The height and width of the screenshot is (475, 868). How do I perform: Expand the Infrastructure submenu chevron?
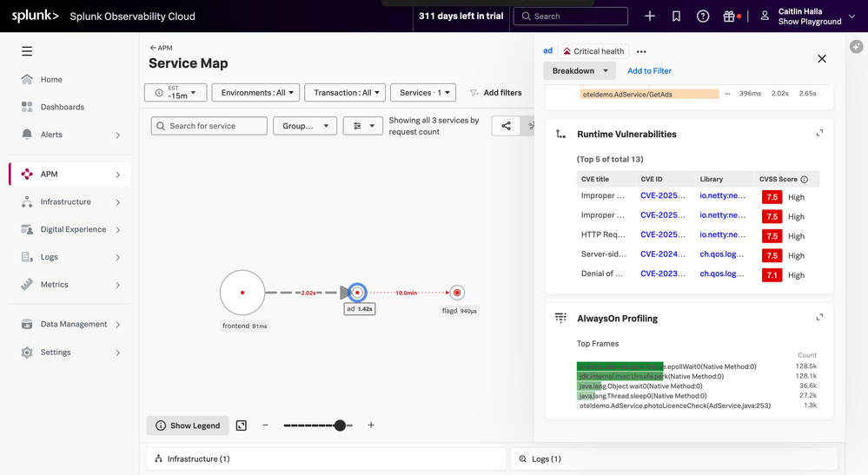(118, 202)
